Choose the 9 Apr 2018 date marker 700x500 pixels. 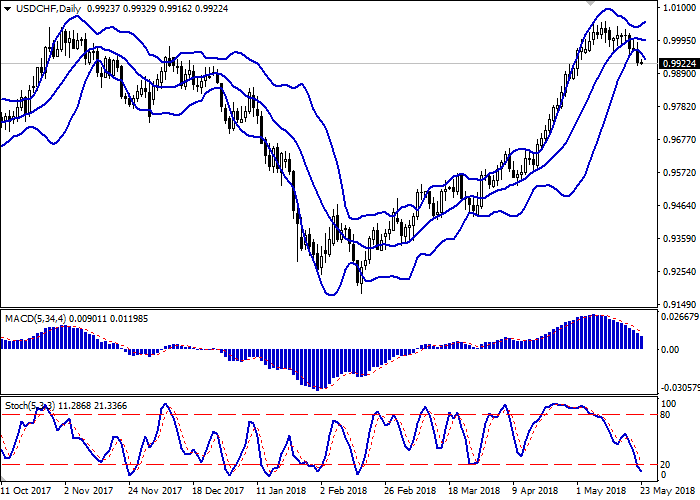pos(536,491)
